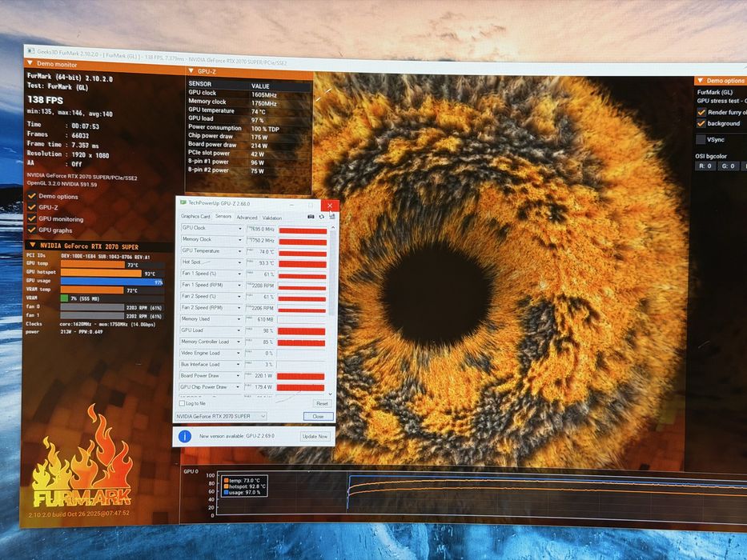This screenshot has width=747, height=560.
Task: Open the GPU Temperature sensor dropdown
Action: click(x=240, y=251)
